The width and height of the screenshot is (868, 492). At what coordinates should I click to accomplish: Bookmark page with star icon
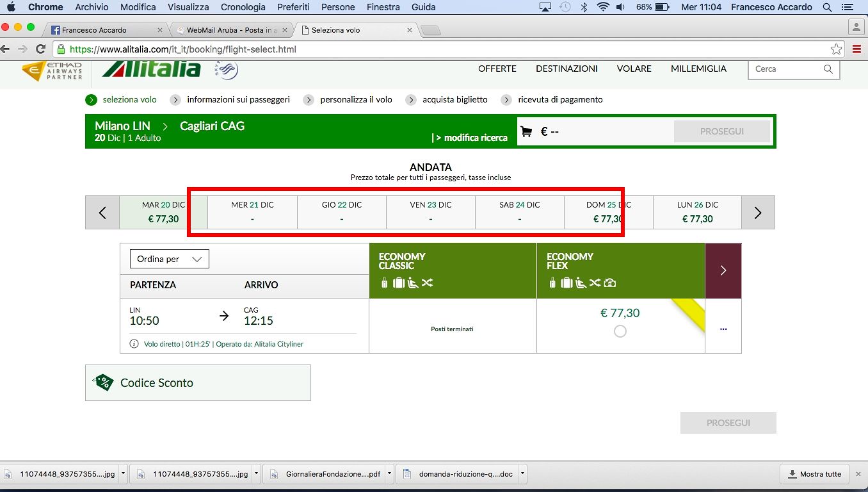pos(836,49)
